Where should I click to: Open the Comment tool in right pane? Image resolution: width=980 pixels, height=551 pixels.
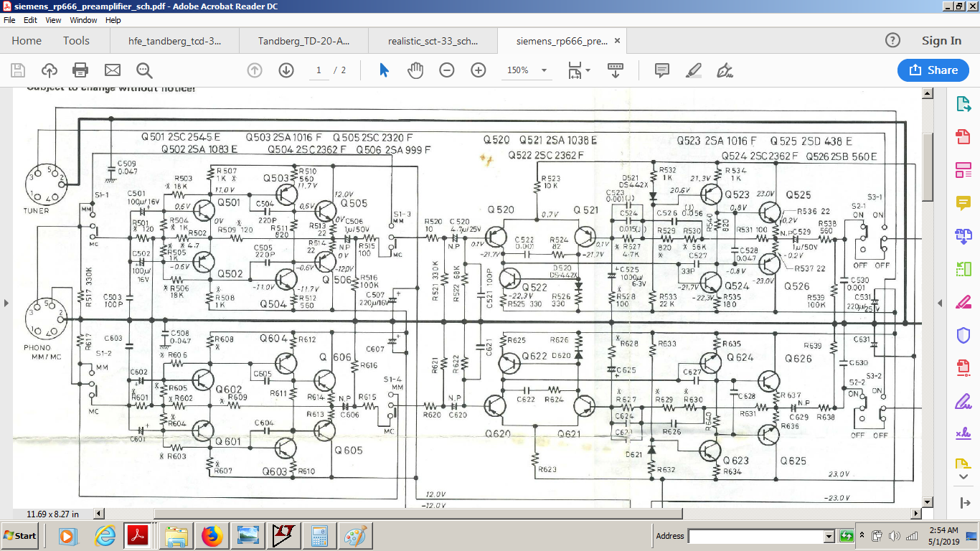(963, 203)
